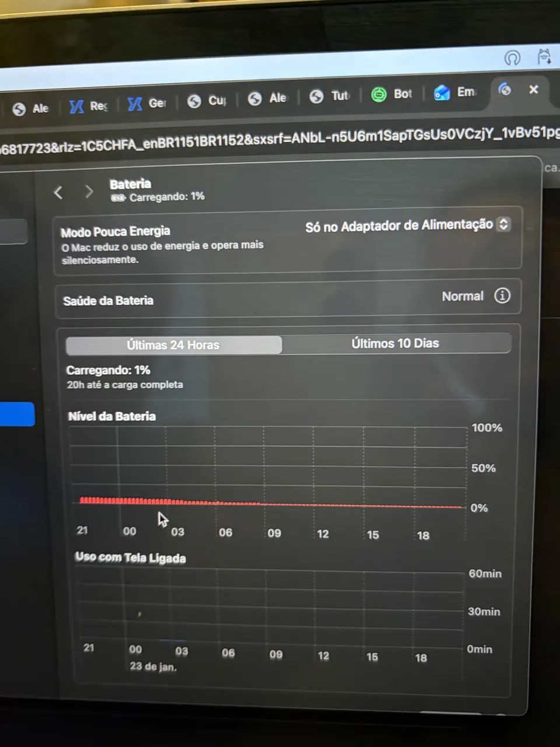This screenshot has width=560, height=747.
Task: Click the green robot icon on Bot tab
Action: (x=379, y=94)
